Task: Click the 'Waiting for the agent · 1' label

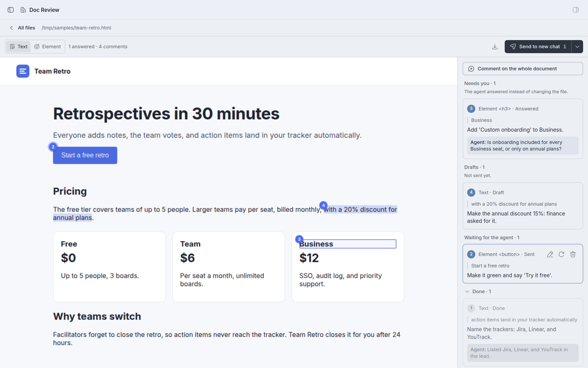Action: tap(492, 238)
